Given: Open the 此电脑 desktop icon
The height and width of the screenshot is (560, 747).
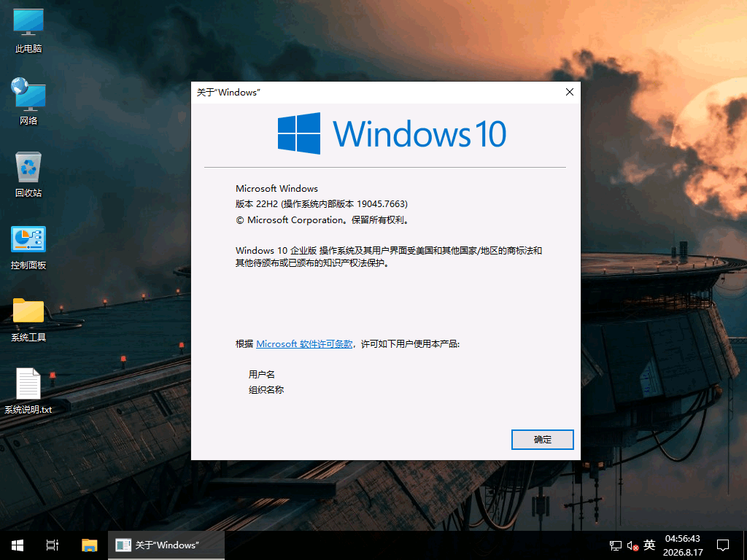Looking at the screenshot, I should pyautogui.click(x=28, y=31).
